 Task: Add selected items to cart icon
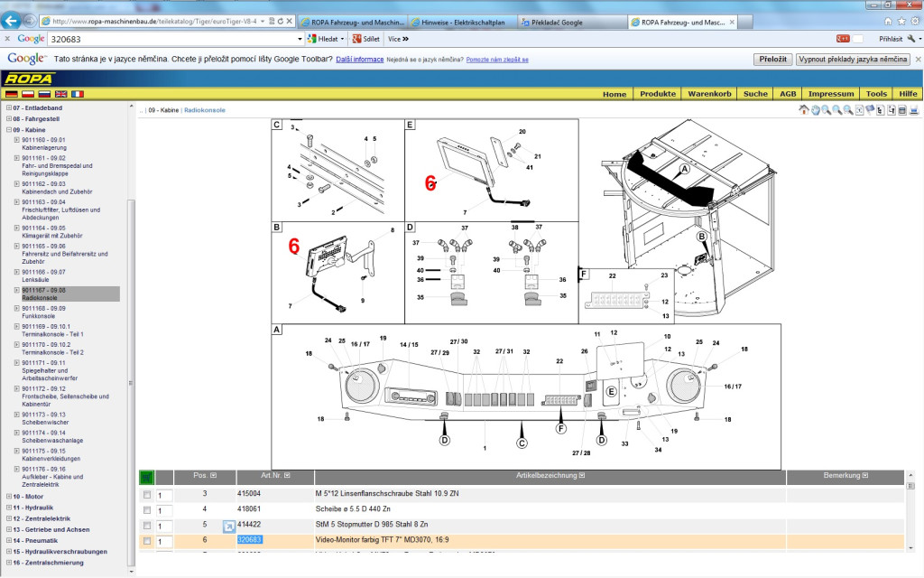[147, 477]
